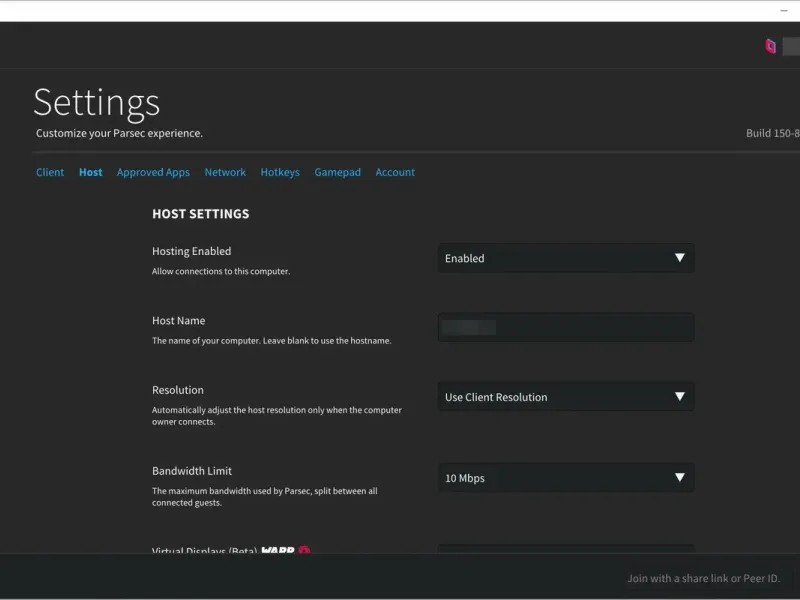
Task: Click 'Join with a share link or Peer ID' field
Action: point(704,579)
